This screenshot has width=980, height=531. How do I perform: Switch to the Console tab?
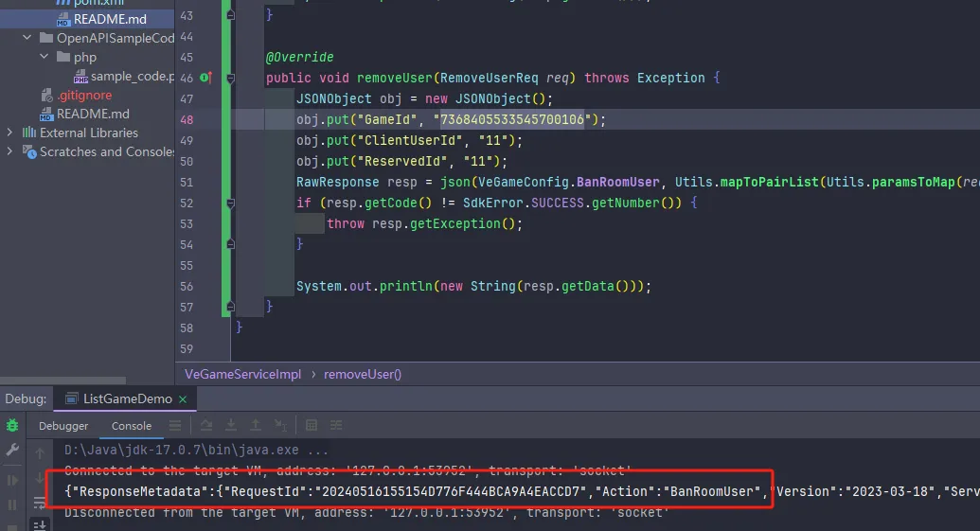[x=132, y=425]
